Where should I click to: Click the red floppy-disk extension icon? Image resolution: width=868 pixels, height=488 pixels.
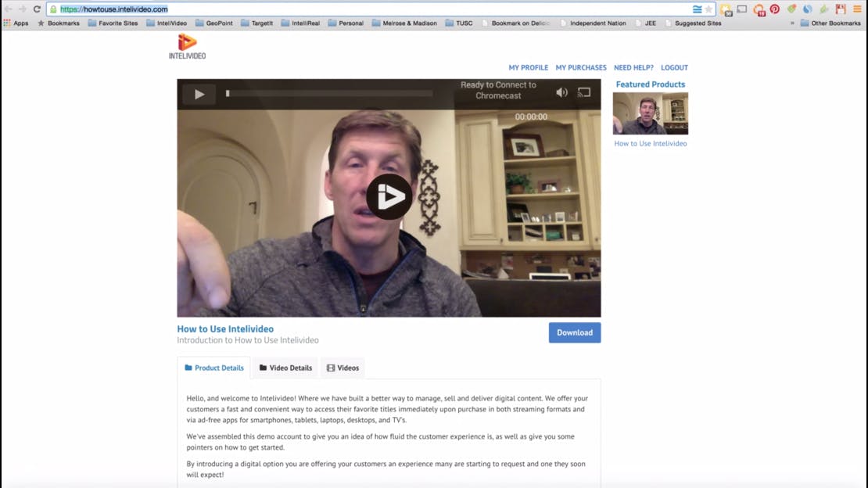(x=841, y=9)
